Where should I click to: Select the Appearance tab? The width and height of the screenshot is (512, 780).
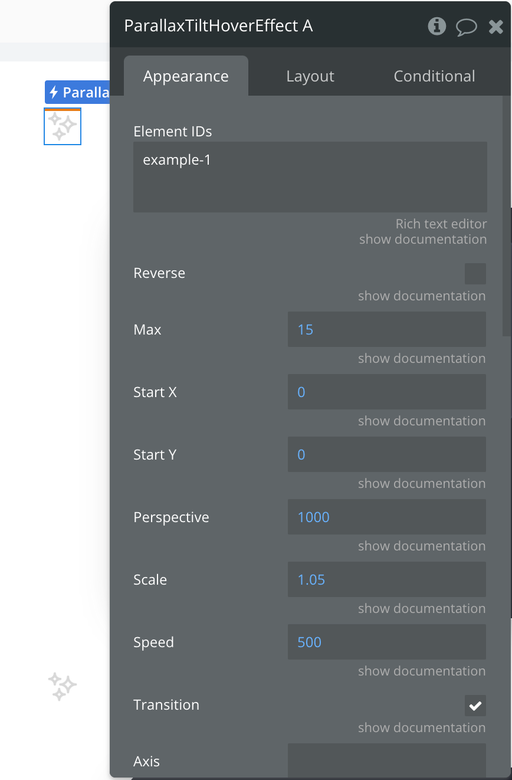click(x=186, y=76)
